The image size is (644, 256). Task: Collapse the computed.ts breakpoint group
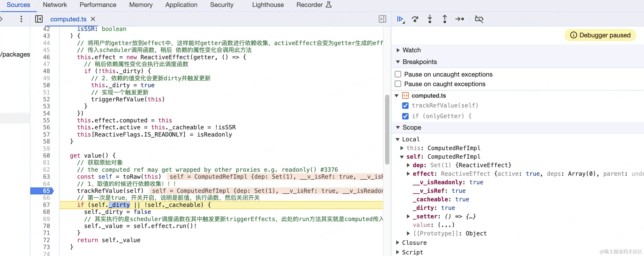point(397,95)
